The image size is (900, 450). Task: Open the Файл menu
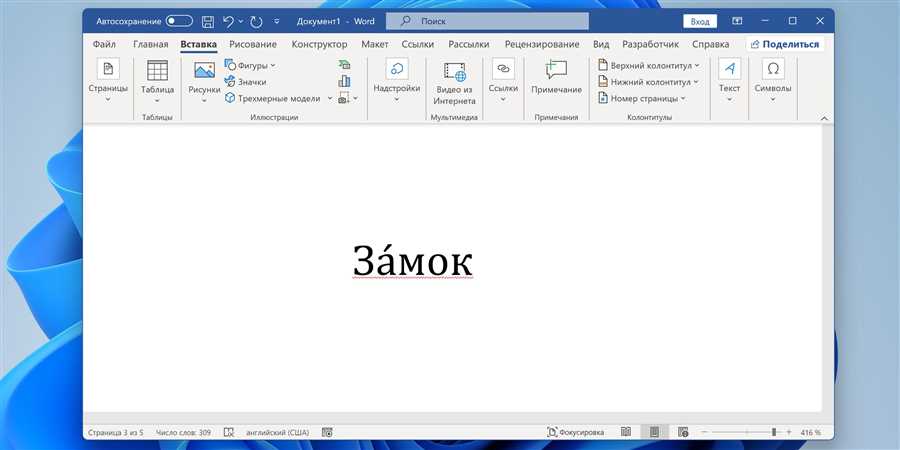point(104,44)
